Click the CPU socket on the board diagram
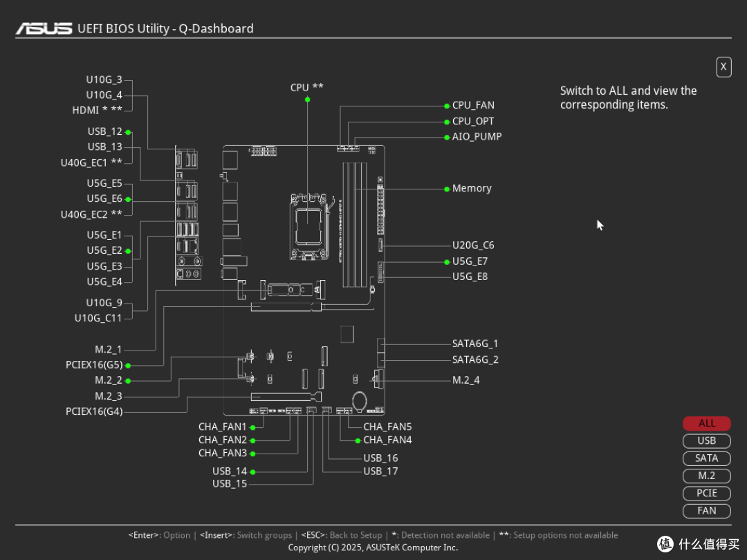The height and width of the screenshot is (560, 747). 308,227
